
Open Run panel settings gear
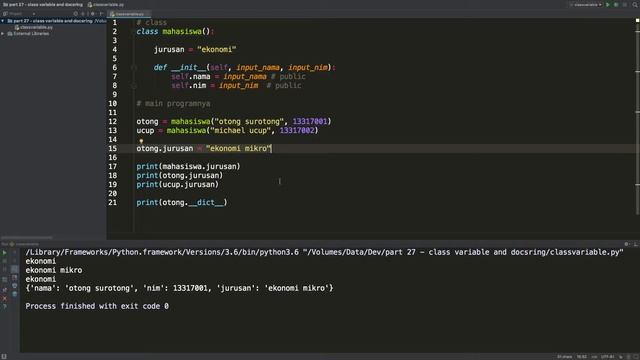627,244
